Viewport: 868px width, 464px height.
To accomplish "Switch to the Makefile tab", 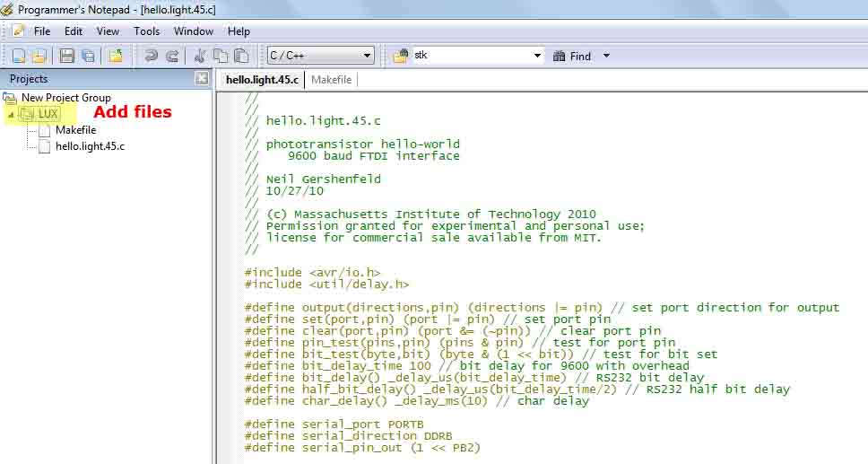I will (331, 80).
